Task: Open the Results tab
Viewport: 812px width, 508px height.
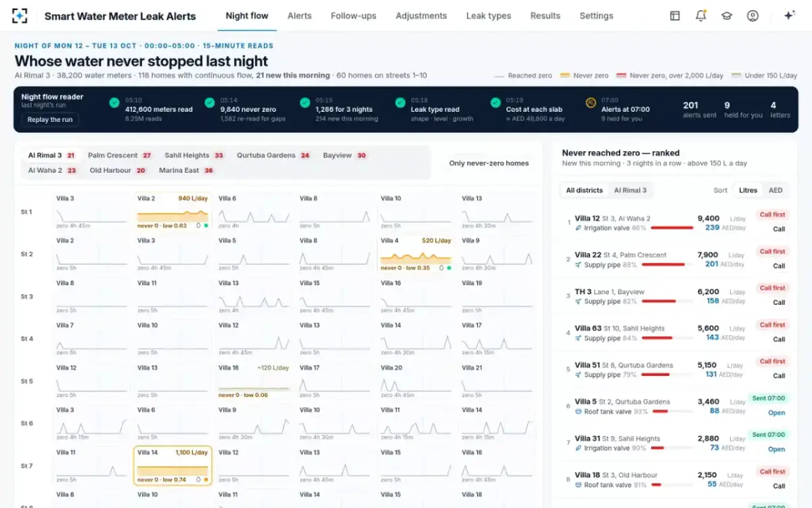Action: coord(545,16)
